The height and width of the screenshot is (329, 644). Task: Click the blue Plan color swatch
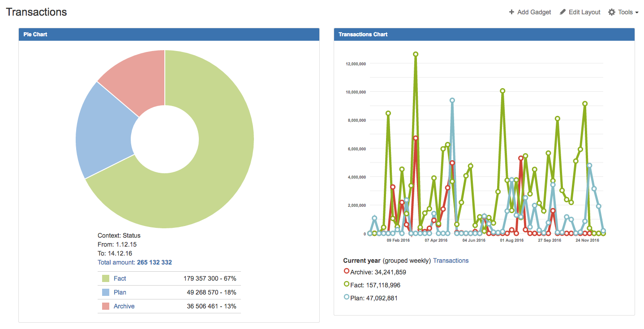pyautogui.click(x=106, y=292)
